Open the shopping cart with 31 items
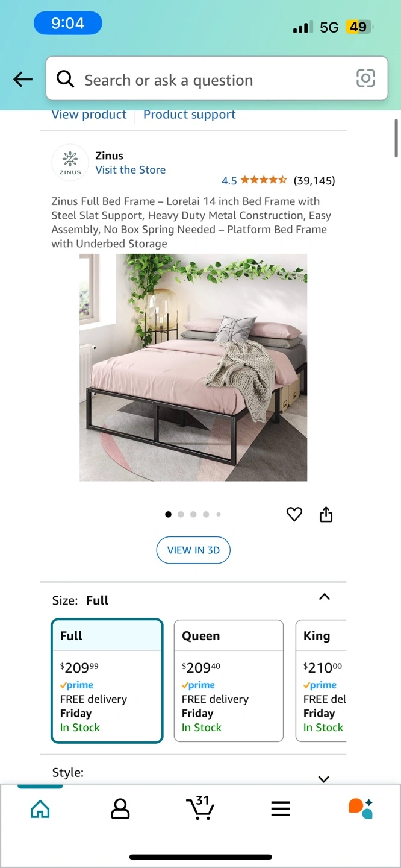Screen dimensions: 401x868 click(200, 808)
